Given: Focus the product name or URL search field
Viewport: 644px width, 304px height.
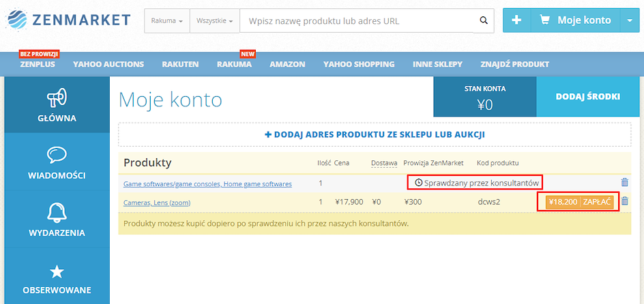Looking at the screenshot, I should (357, 20).
